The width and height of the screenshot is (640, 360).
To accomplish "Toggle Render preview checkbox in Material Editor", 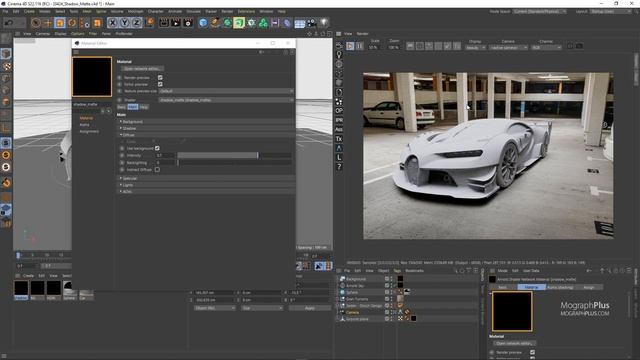I will click(160, 78).
